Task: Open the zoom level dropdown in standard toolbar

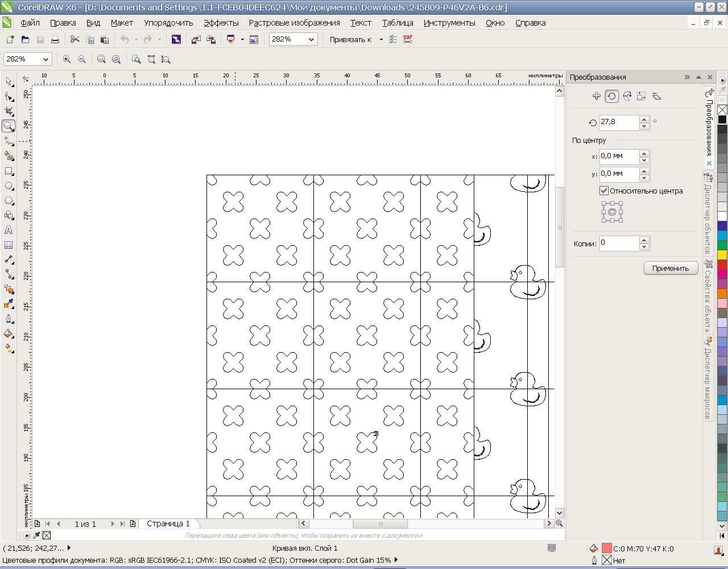Action: pos(311,39)
